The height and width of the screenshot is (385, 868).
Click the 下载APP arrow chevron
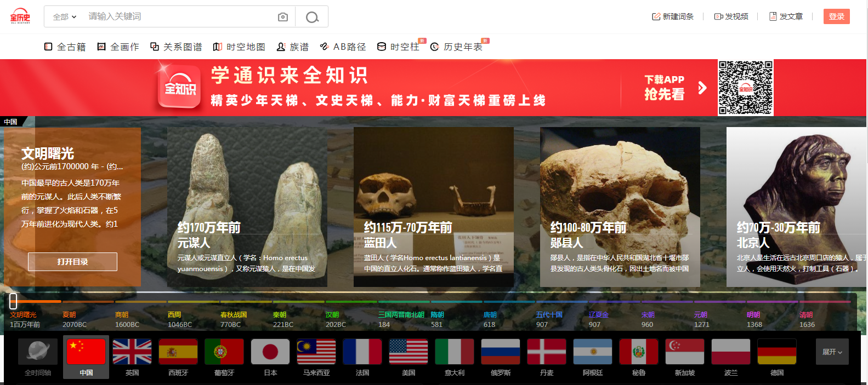(702, 88)
